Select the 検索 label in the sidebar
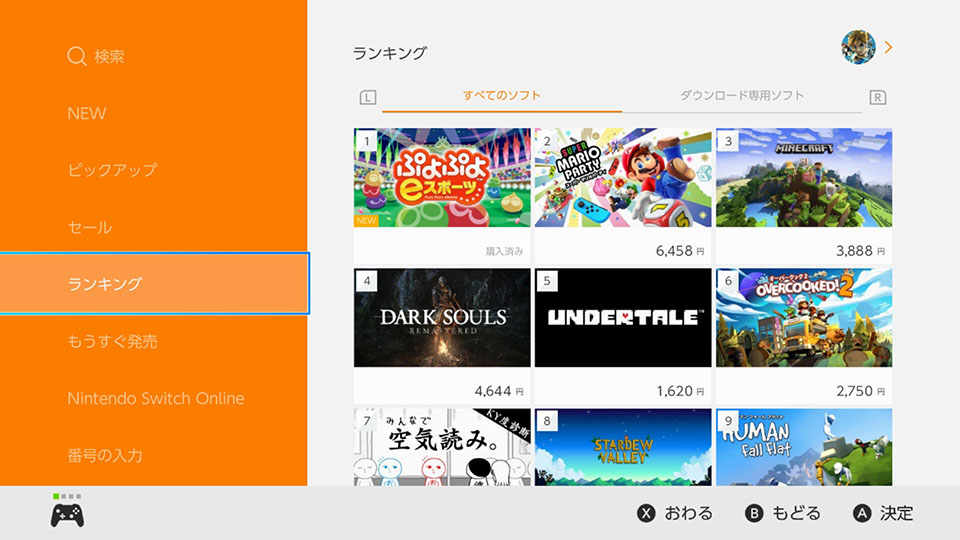This screenshot has height=540, width=960. (x=110, y=56)
